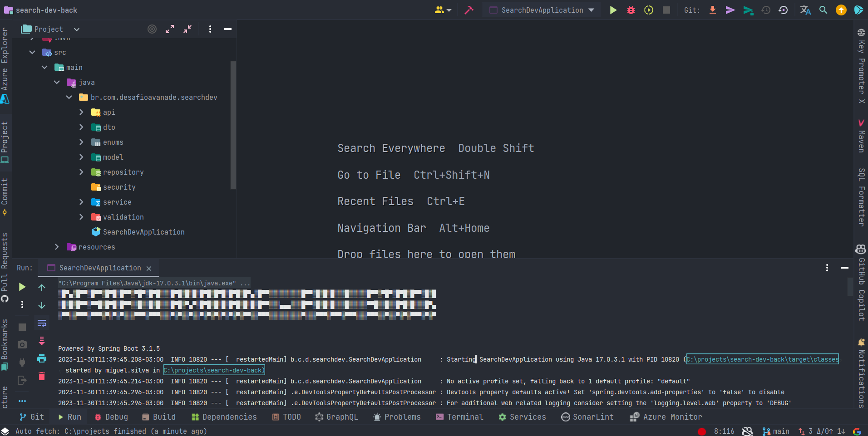Hide the Project tool window
868x436 pixels.
coord(228,29)
